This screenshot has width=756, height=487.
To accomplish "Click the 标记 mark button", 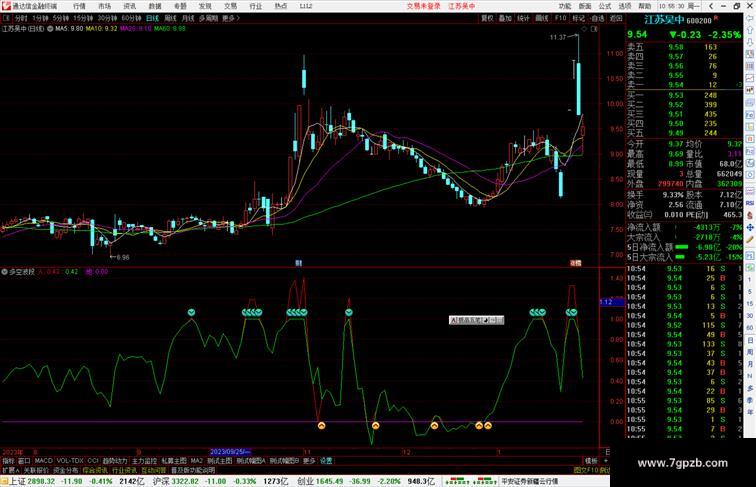I will tap(578, 18).
